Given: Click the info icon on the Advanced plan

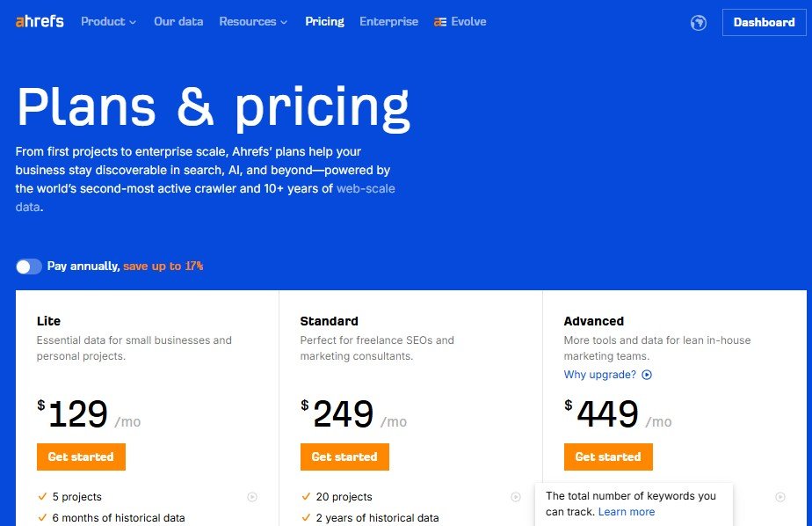Looking at the screenshot, I should (779, 497).
